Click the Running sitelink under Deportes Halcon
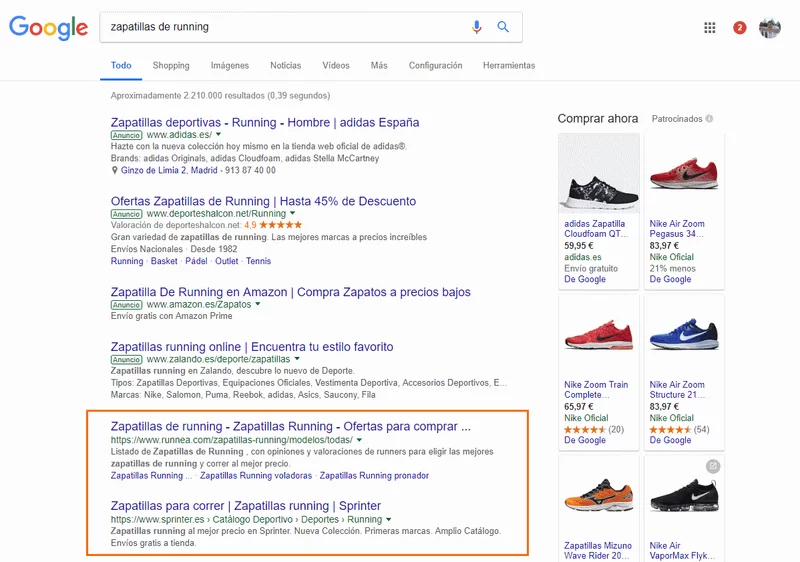The width and height of the screenshot is (800, 562). click(127, 261)
